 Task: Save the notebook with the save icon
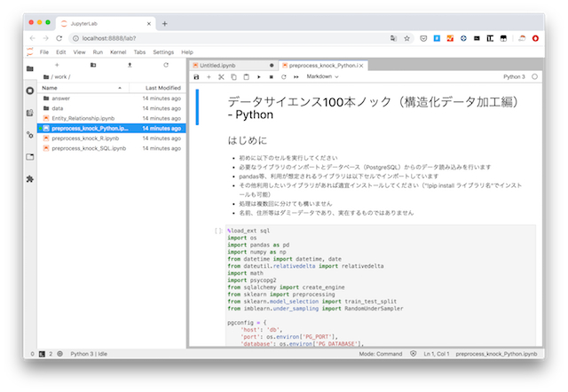pyautogui.click(x=197, y=77)
